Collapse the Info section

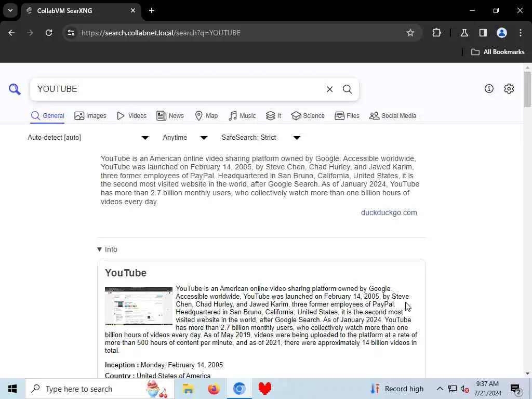coord(107,249)
